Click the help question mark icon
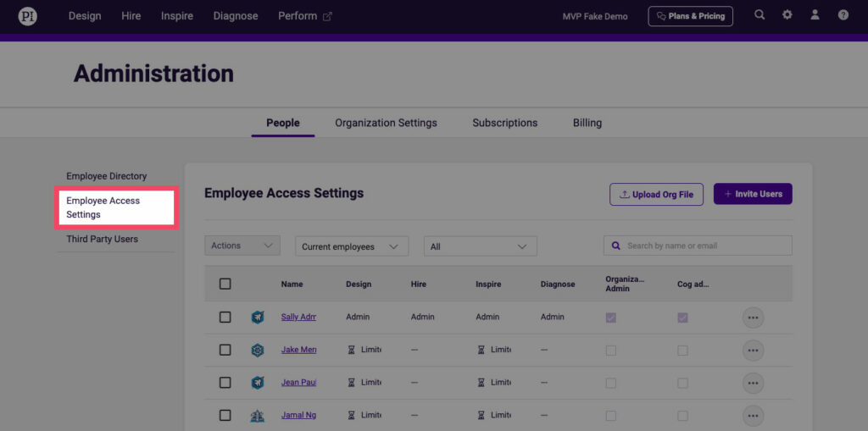Viewport: 868px width, 431px height. 843,15
